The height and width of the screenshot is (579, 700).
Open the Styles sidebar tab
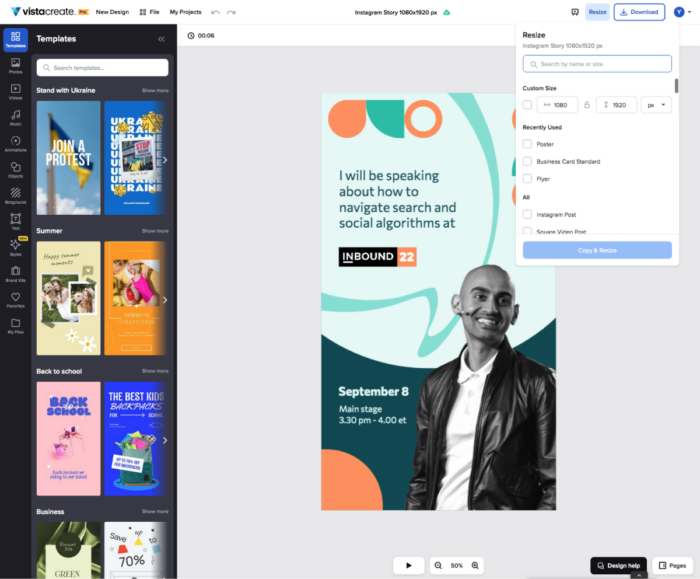(16, 248)
